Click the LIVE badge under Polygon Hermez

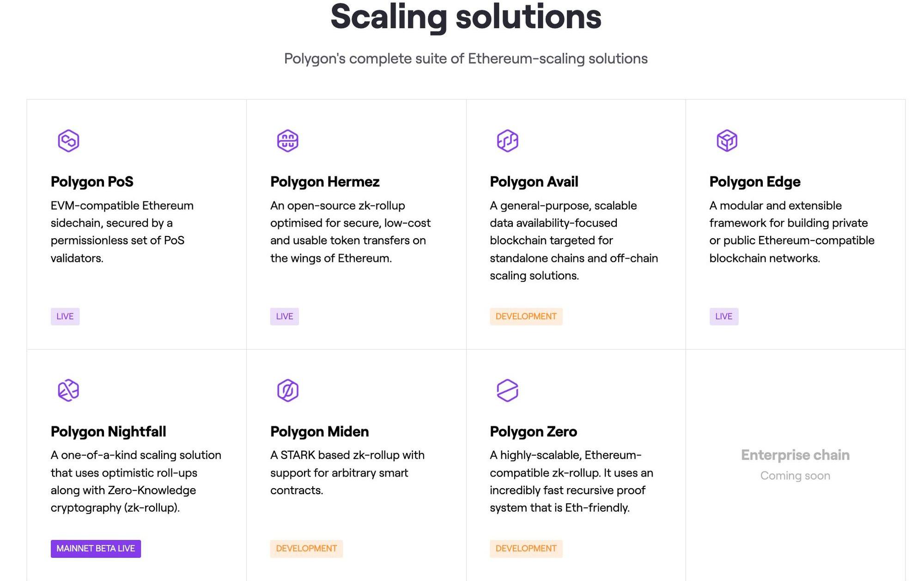[285, 316]
